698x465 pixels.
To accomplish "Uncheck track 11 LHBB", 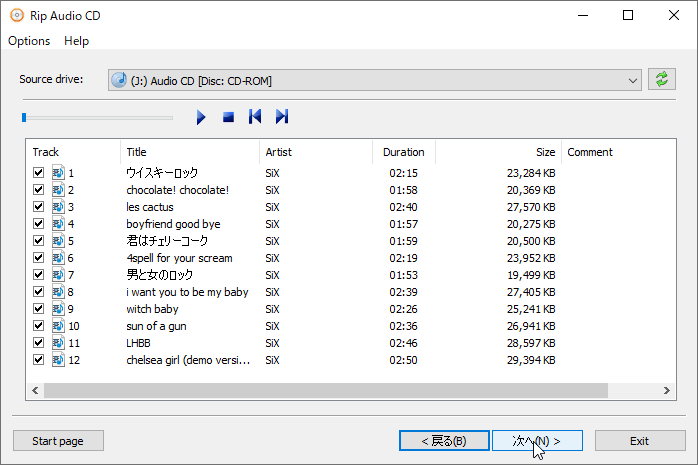I will pyautogui.click(x=38, y=343).
